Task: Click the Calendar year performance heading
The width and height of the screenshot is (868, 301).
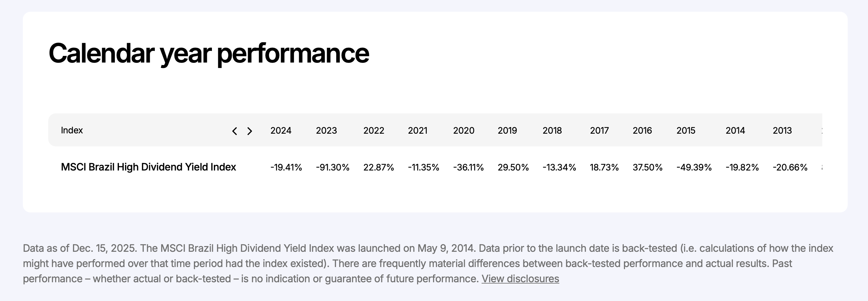Action: coord(209,53)
